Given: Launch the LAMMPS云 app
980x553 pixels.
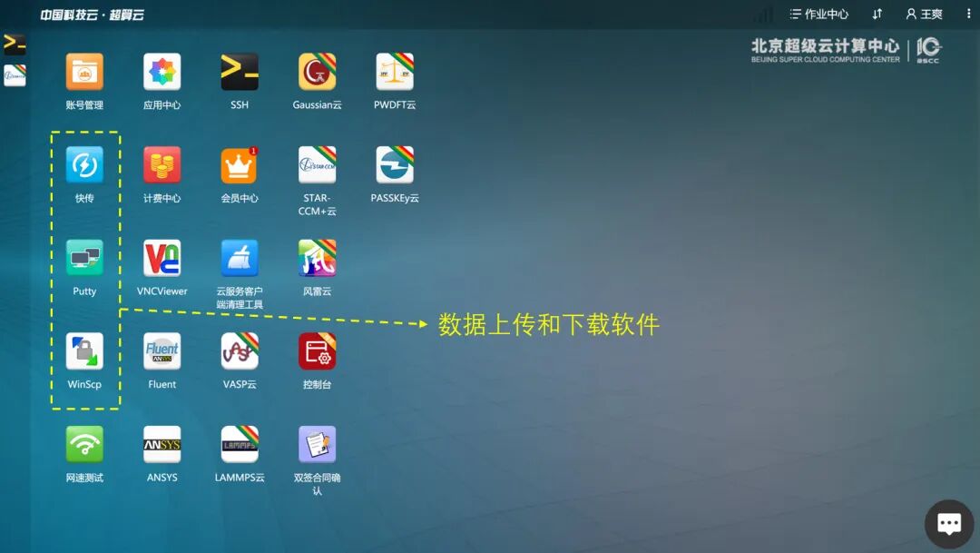Looking at the screenshot, I should click(240, 444).
